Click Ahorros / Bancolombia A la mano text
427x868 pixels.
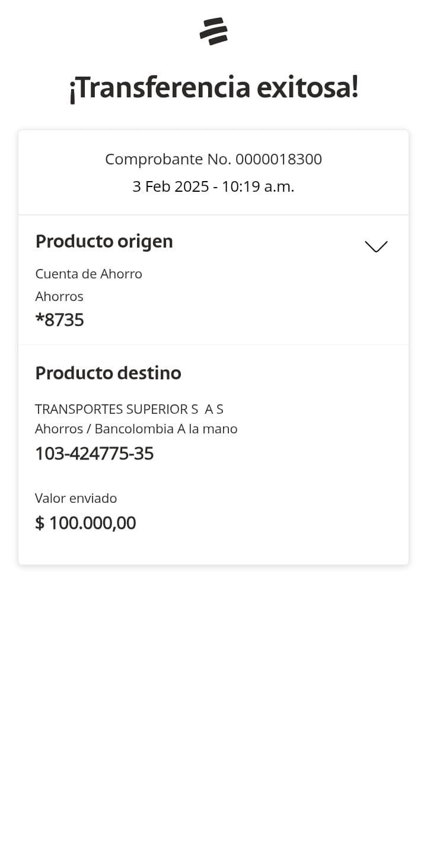click(x=136, y=429)
